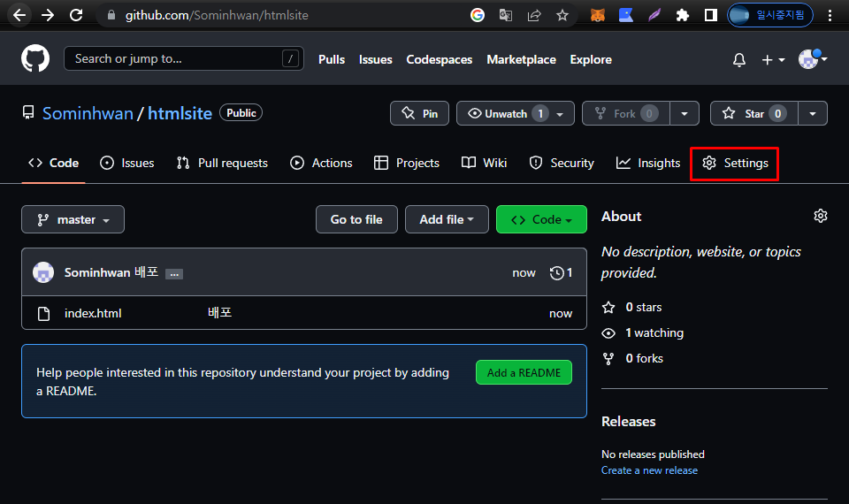Viewport: 849px width, 504px height.
Task: Open the translate page icon
Action: 506,15
